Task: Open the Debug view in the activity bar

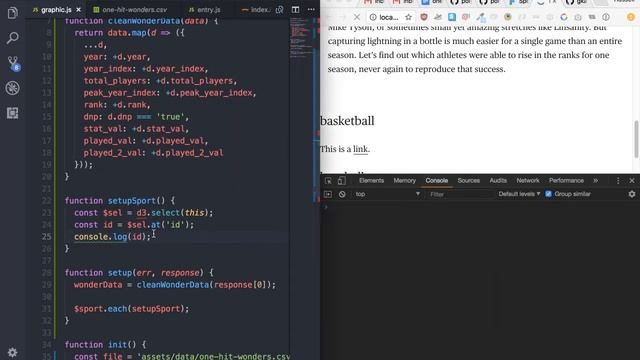Action: (x=13, y=88)
